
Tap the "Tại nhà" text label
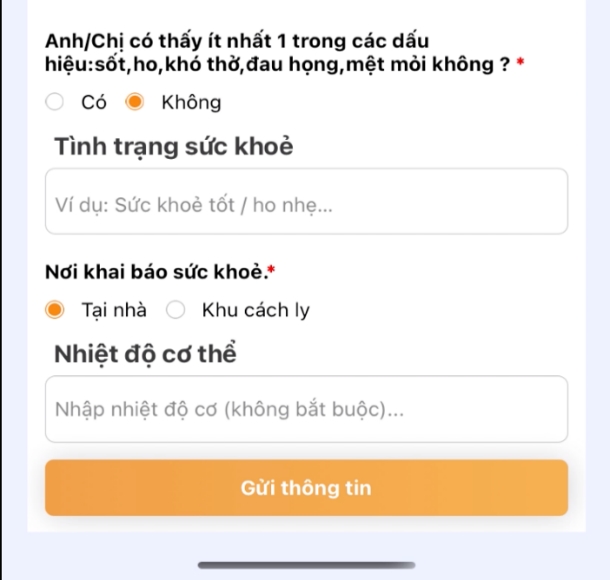tap(114, 310)
